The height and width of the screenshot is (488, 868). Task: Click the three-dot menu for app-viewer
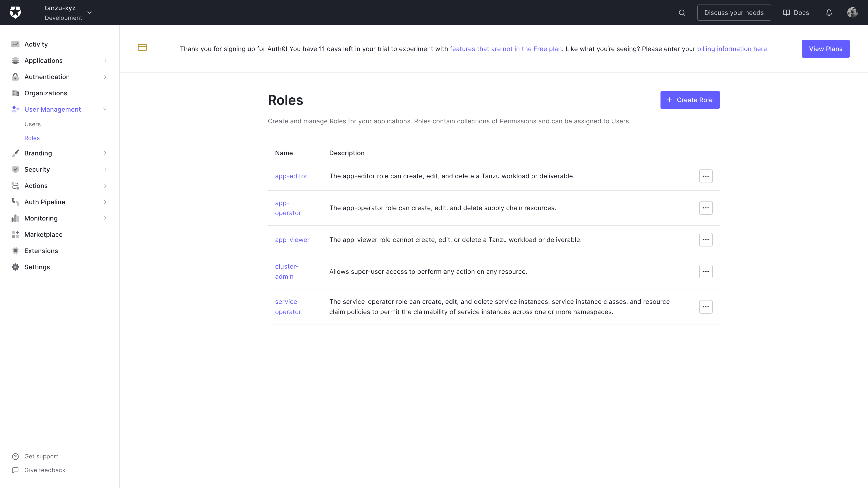click(706, 239)
